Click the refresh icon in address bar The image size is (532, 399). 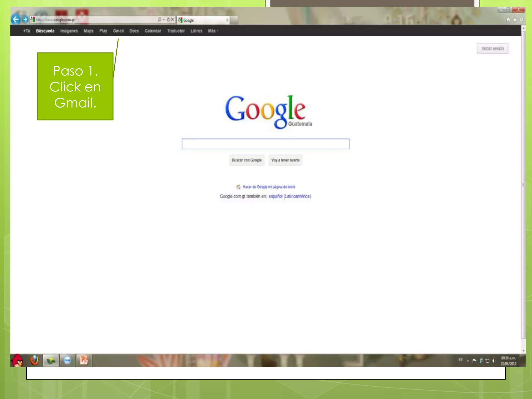pos(168,19)
